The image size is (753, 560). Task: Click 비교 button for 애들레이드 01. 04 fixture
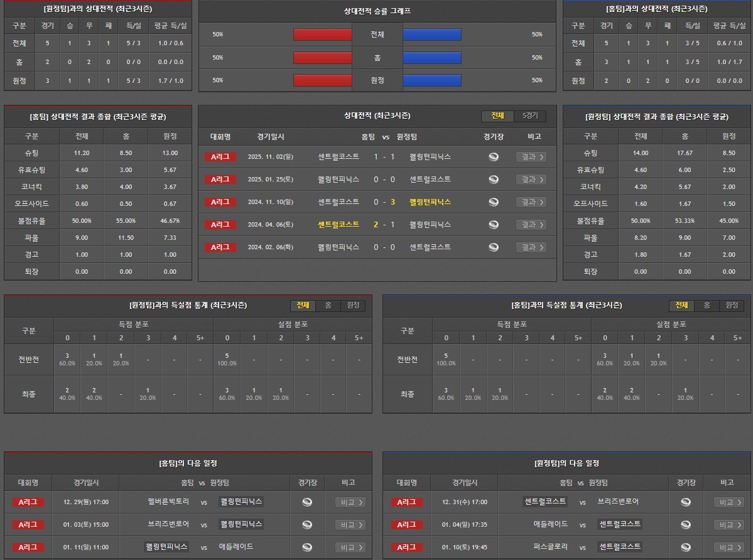coord(729,525)
